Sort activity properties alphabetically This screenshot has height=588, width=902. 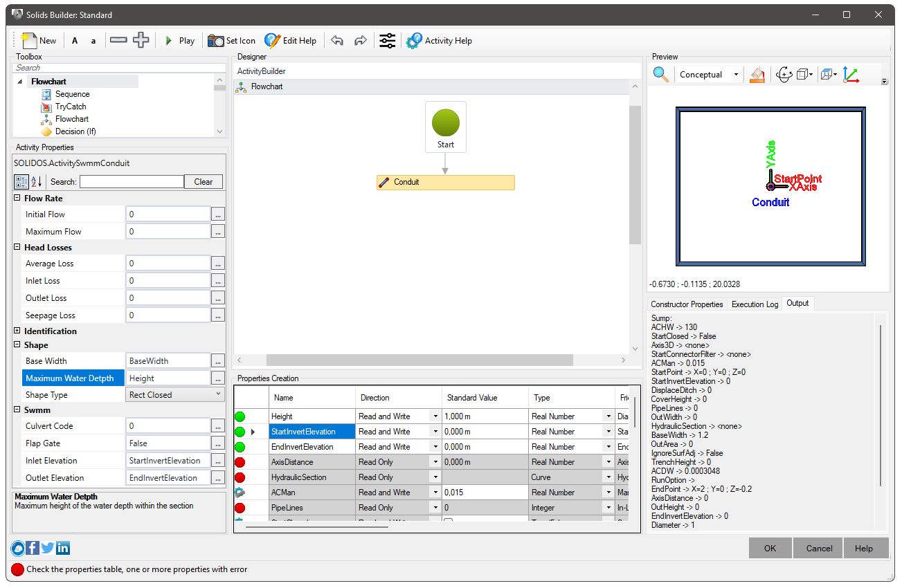(37, 182)
